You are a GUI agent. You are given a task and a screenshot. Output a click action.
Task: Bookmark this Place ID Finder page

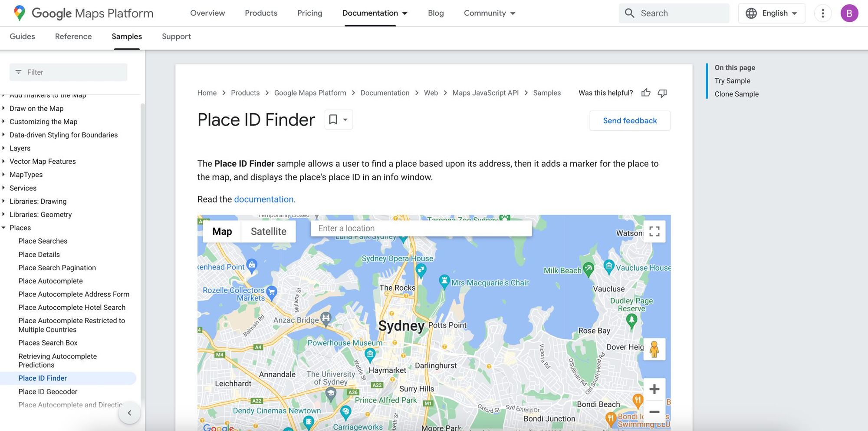[x=333, y=119]
